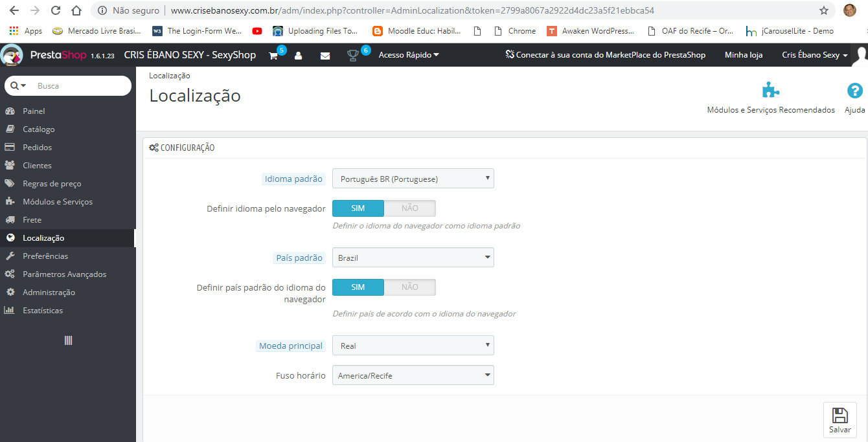Image resolution: width=868 pixels, height=442 pixels.
Task: Click the Salvar floppy disk button
Action: pyautogui.click(x=839, y=420)
